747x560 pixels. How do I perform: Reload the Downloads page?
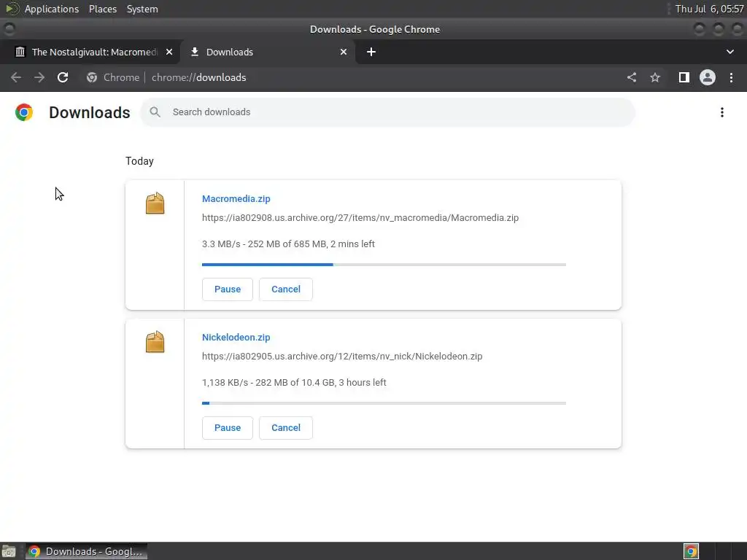pos(63,77)
